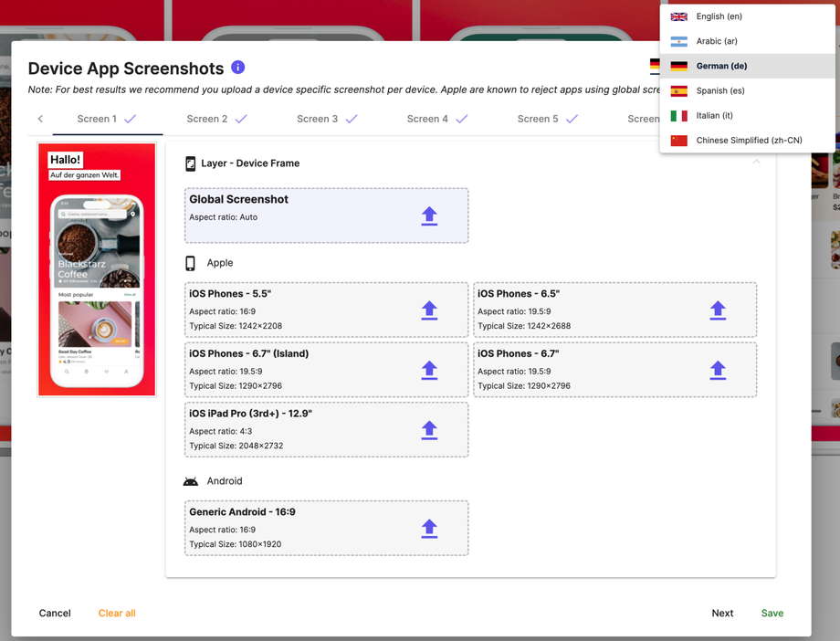Upload screenshot for iOS Phones 6.5 inch

tap(718, 310)
